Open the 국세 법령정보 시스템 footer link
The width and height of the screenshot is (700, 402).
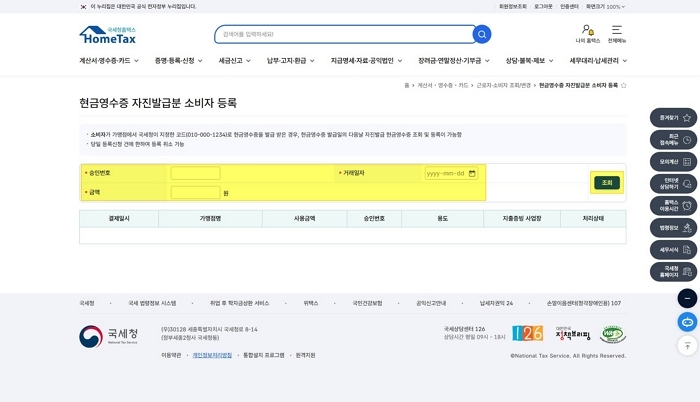point(152,303)
